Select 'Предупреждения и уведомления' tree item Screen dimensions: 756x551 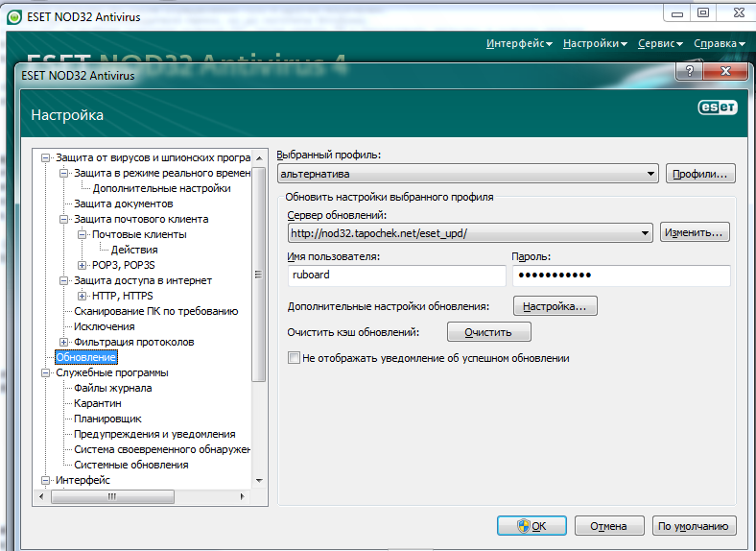click(154, 434)
